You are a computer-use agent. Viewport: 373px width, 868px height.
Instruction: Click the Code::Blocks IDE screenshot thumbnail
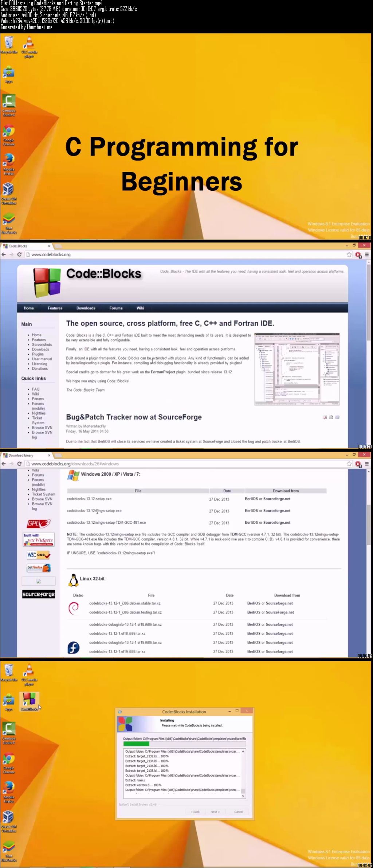click(297, 369)
